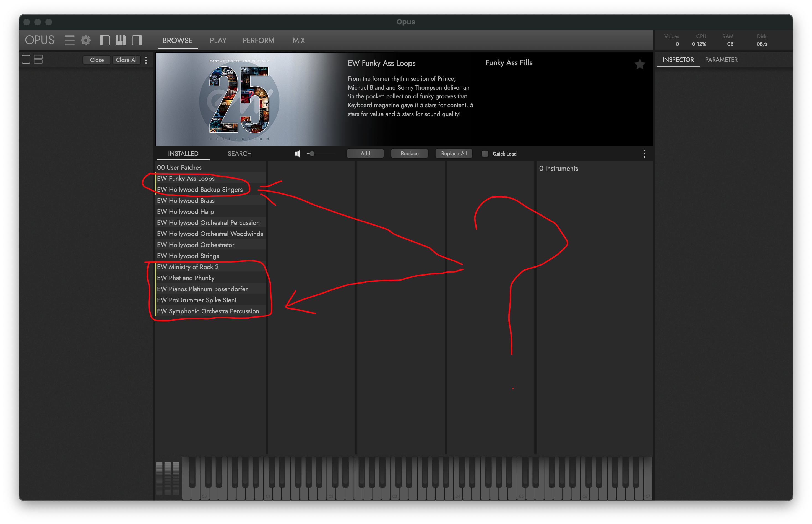
Task: Click the Add button
Action: pyautogui.click(x=365, y=154)
